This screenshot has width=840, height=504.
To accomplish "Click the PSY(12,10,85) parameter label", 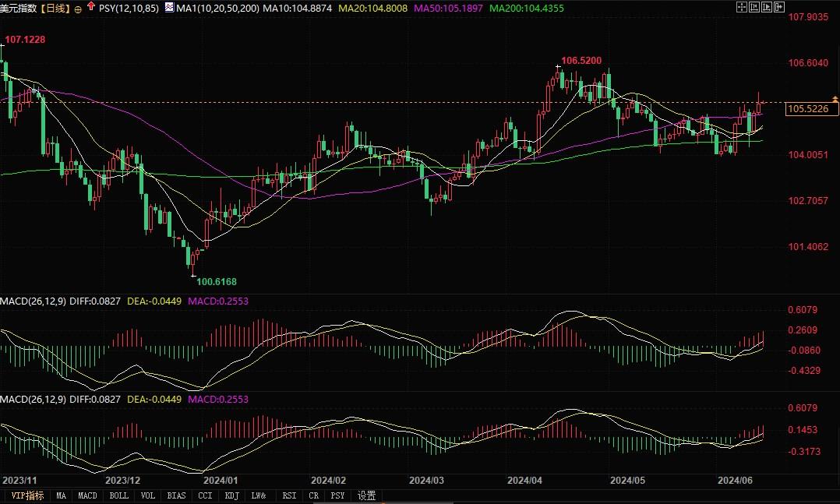I will click(129, 8).
